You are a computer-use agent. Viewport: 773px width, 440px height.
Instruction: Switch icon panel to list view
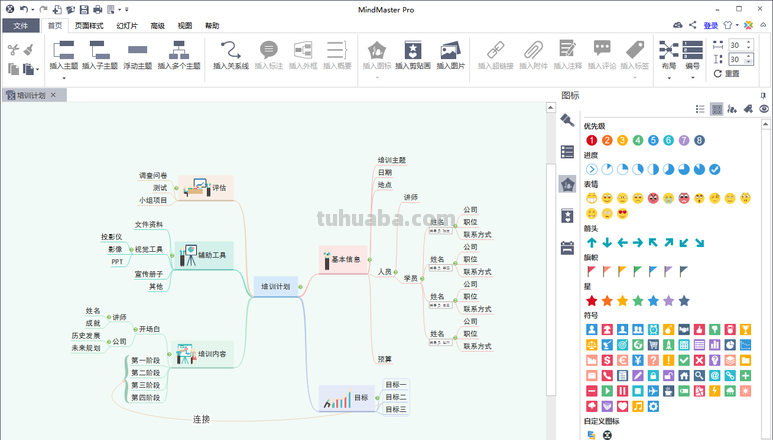(700, 108)
